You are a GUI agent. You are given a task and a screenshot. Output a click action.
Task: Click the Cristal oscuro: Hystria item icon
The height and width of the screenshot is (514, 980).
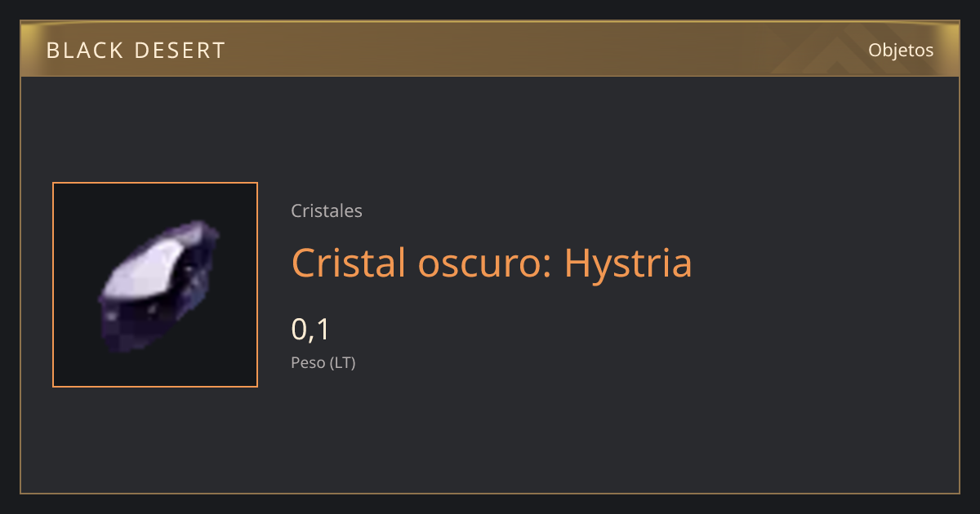click(155, 285)
